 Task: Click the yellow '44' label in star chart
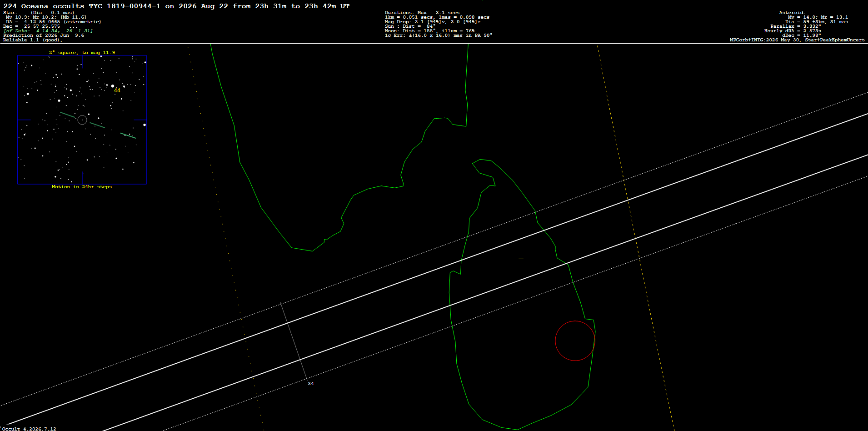coord(117,90)
